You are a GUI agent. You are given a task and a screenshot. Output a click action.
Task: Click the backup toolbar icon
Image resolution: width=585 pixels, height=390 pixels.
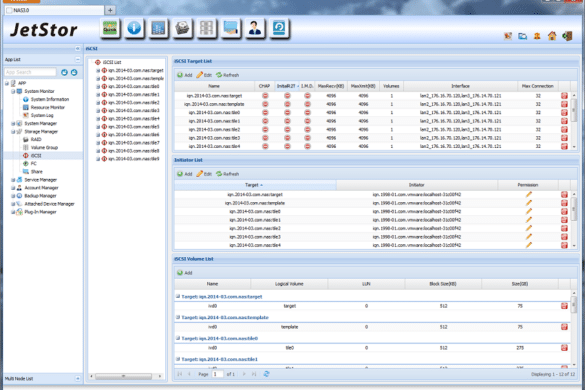coord(279,28)
